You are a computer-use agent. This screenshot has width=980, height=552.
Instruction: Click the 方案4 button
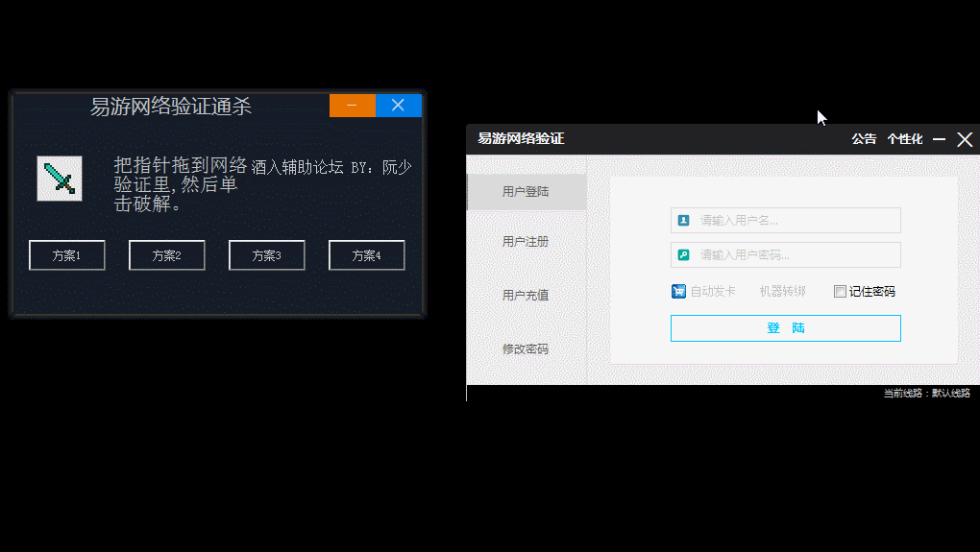click(367, 255)
